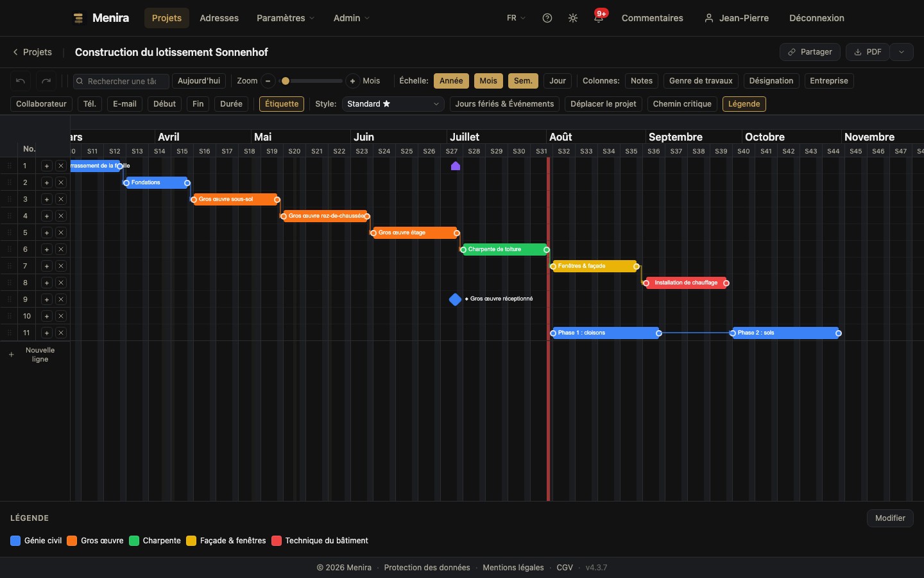Select the Installation de chauffage task bar
The height and width of the screenshot is (578, 924).
687,283
